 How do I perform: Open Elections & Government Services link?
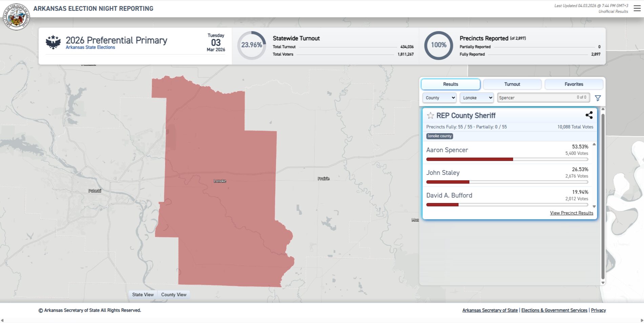(554, 310)
